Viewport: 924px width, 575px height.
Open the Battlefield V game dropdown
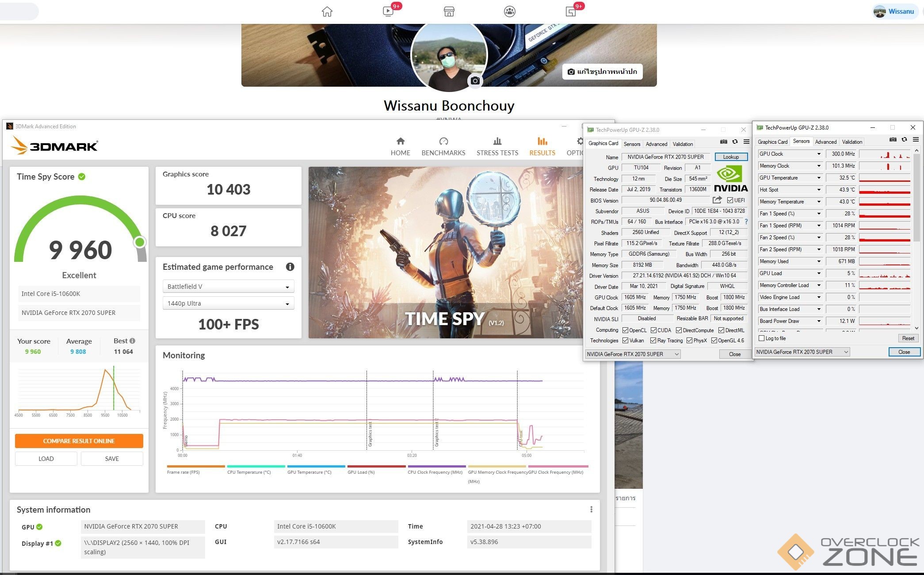coord(228,287)
